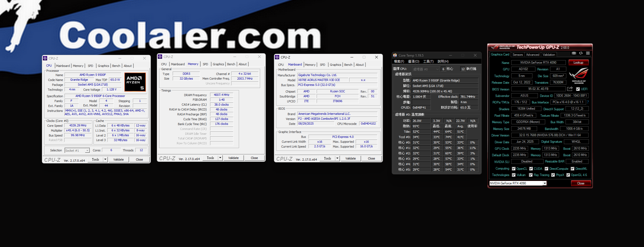This screenshot has width=644, height=247.
Task: Click the GPU Name field showing NVIDIA GeForce RTX 4090
Action: coord(538,63)
